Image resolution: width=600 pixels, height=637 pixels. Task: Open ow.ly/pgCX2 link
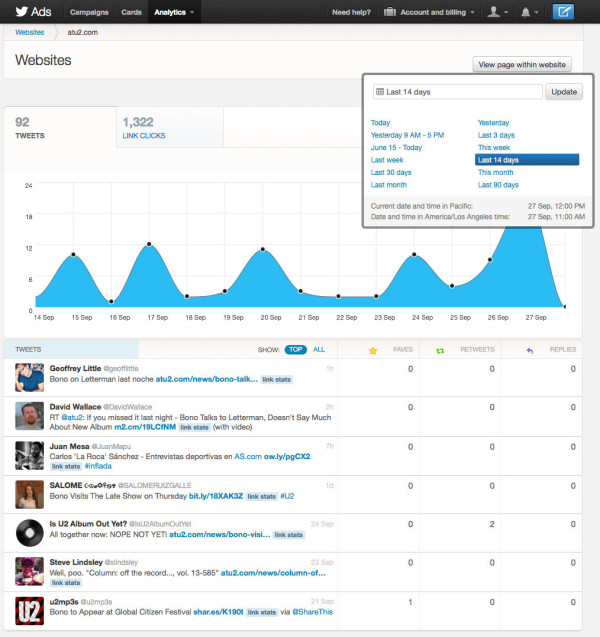(287, 456)
